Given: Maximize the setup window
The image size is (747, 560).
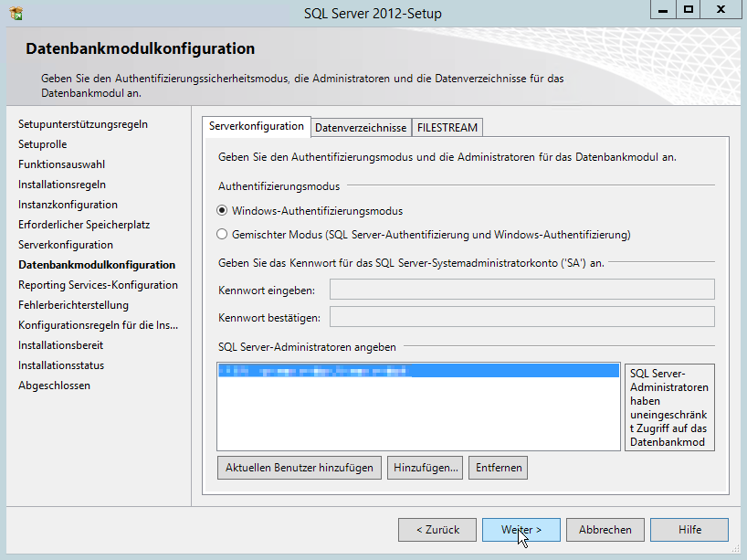Looking at the screenshot, I should 689,9.
